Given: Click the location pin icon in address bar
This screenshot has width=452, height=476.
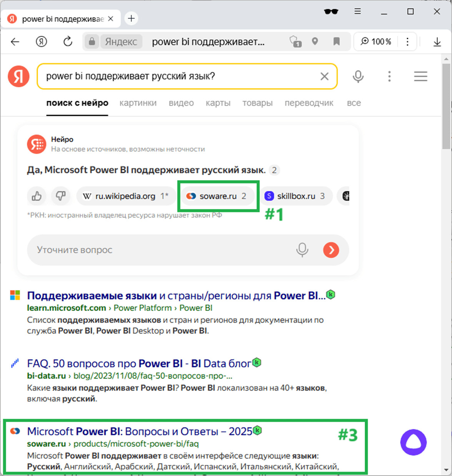Looking at the screenshot, I should pos(315,41).
